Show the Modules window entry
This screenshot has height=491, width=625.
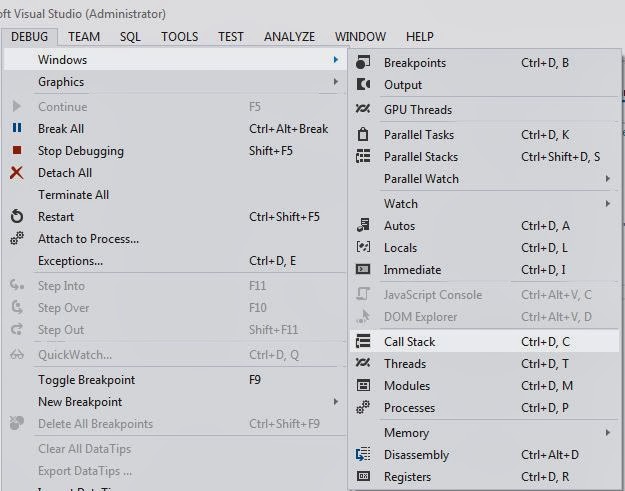point(484,385)
